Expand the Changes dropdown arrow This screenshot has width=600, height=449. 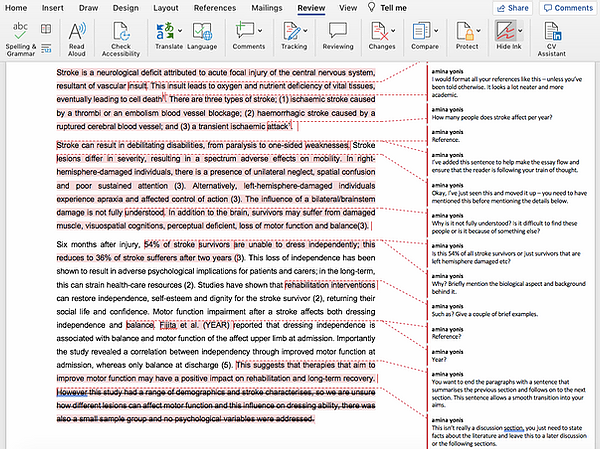pos(393,31)
